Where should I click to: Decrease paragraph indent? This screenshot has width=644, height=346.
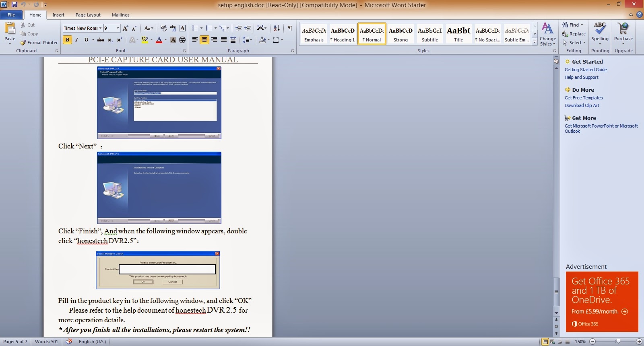(239, 28)
